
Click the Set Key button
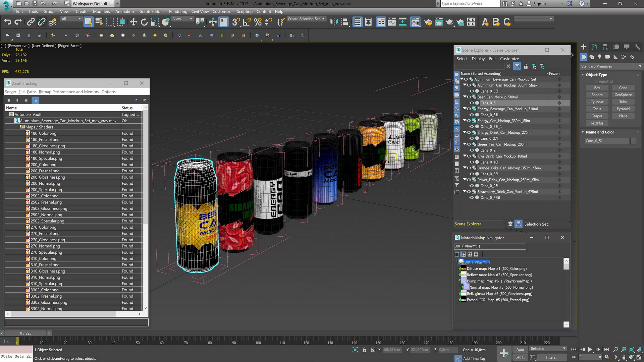[x=520, y=357]
